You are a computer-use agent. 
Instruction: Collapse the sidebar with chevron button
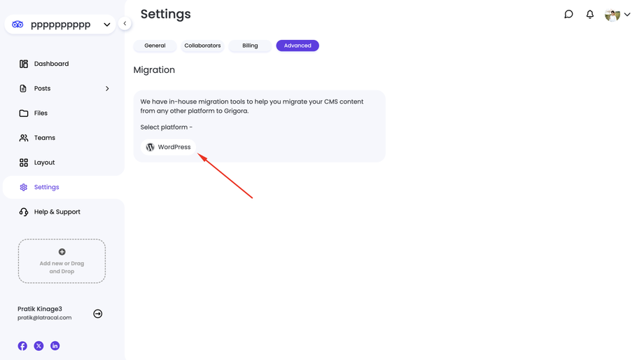tap(125, 23)
